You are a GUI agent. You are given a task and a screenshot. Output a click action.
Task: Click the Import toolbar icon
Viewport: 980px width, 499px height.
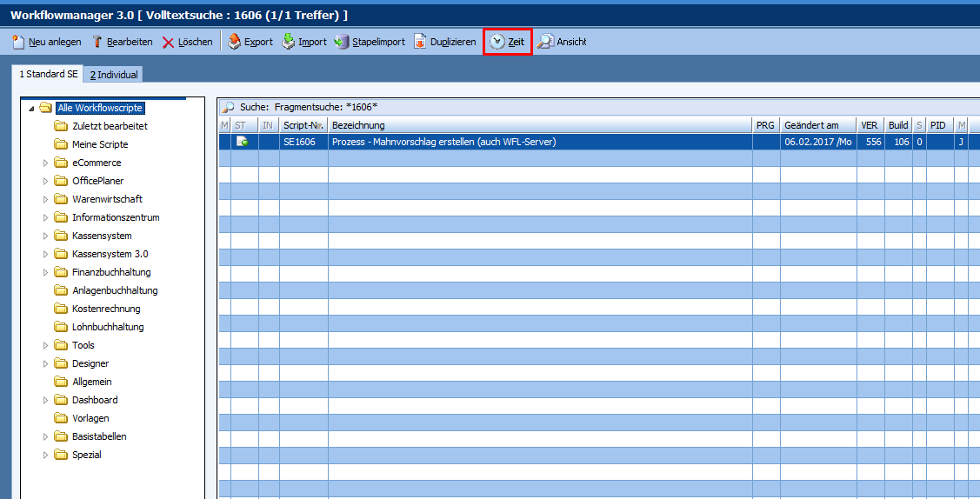click(x=289, y=42)
